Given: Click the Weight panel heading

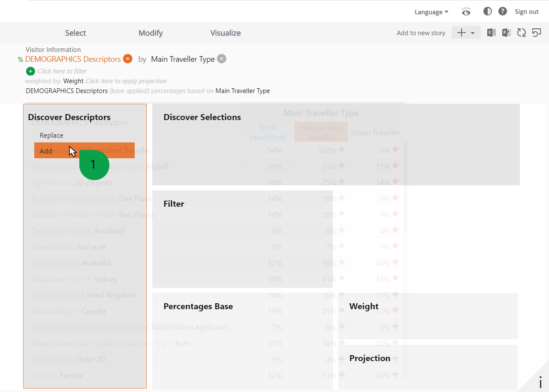Looking at the screenshot, I should click(364, 306).
